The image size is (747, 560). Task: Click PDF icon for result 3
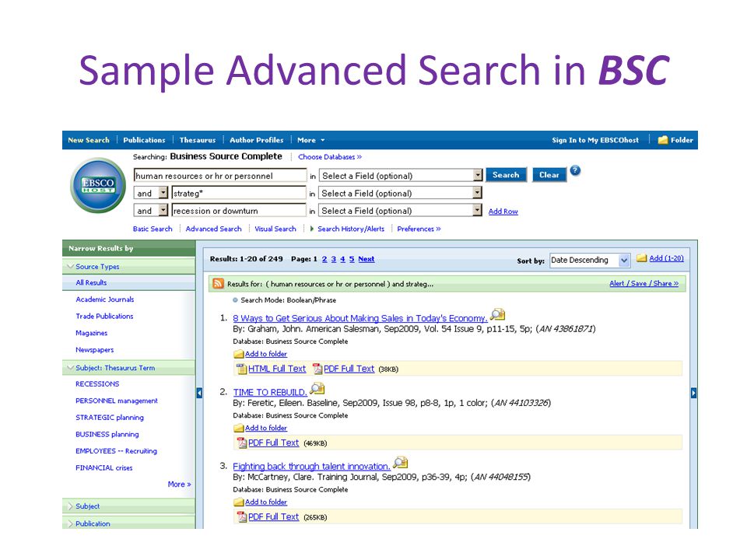(x=241, y=516)
